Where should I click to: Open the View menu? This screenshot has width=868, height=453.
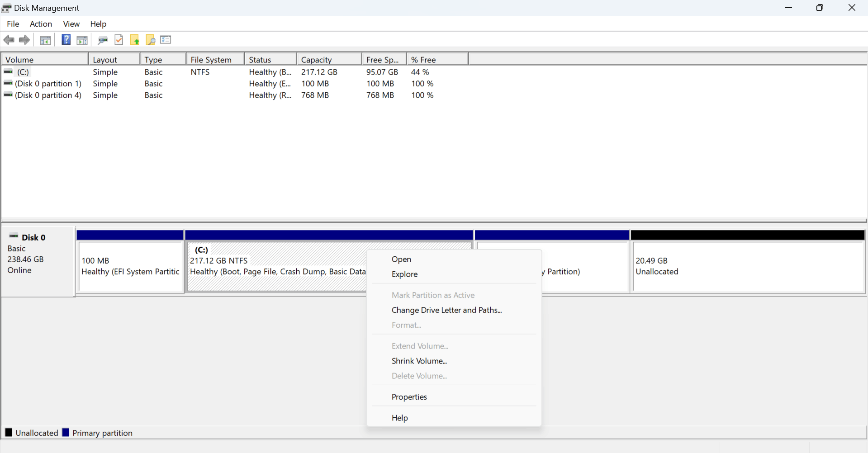(71, 24)
